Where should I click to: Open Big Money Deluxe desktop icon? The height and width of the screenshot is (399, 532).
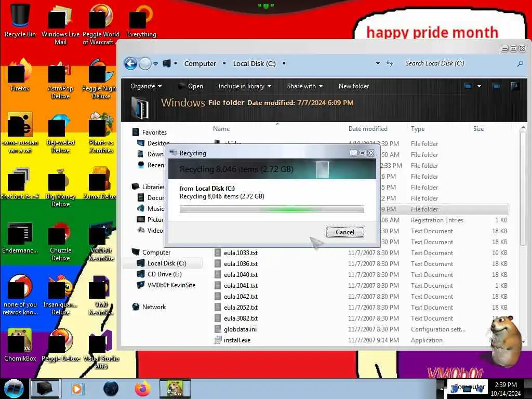60,187
